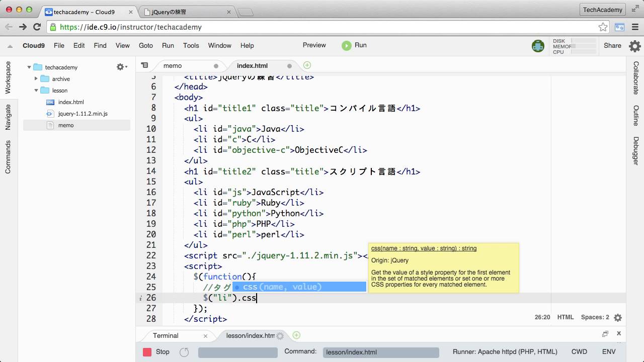644x362 pixels.
Task: Open the Tools menu
Action: pyautogui.click(x=191, y=45)
